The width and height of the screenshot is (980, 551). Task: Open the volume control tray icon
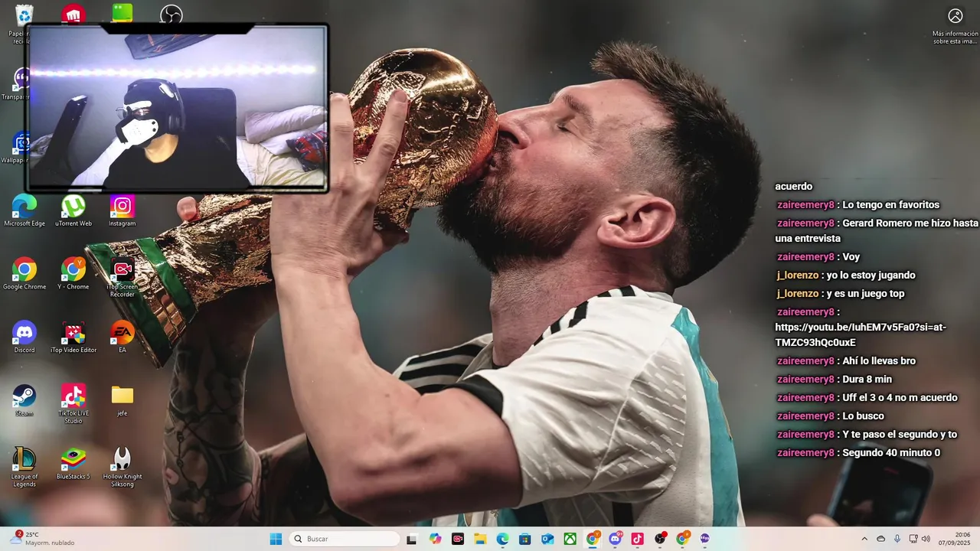pyautogui.click(x=926, y=539)
